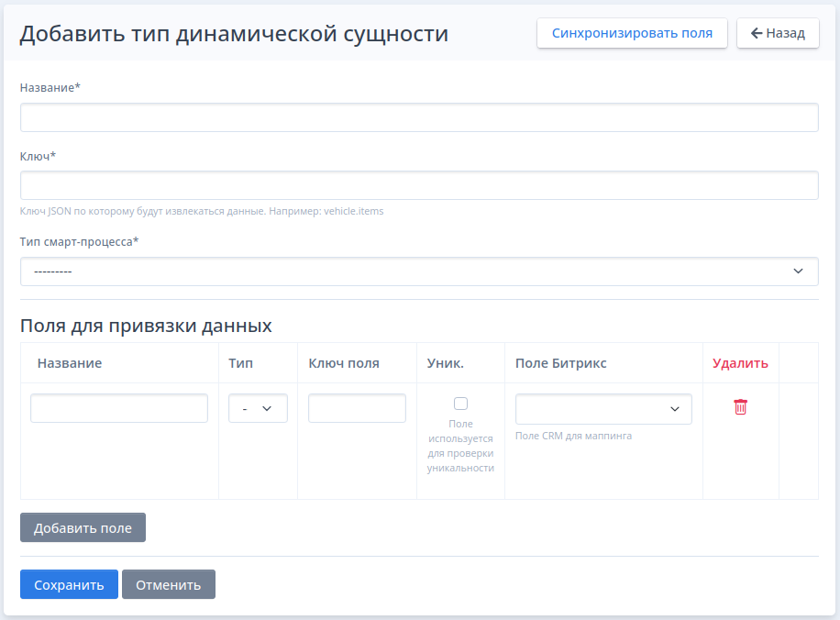Select the Название input in the fields table

click(119, 408)
